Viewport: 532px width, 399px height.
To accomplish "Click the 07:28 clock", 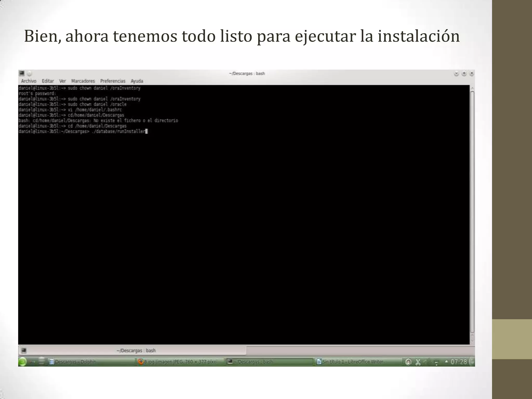I will (459, 362).
